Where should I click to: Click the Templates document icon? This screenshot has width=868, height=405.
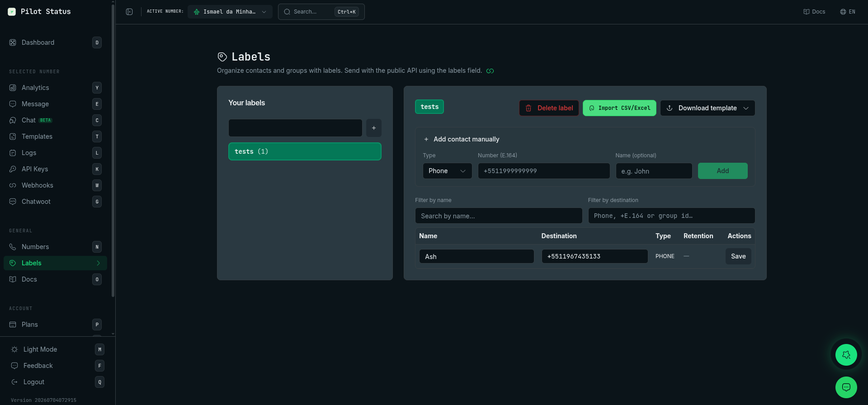(x=13, y=137)
